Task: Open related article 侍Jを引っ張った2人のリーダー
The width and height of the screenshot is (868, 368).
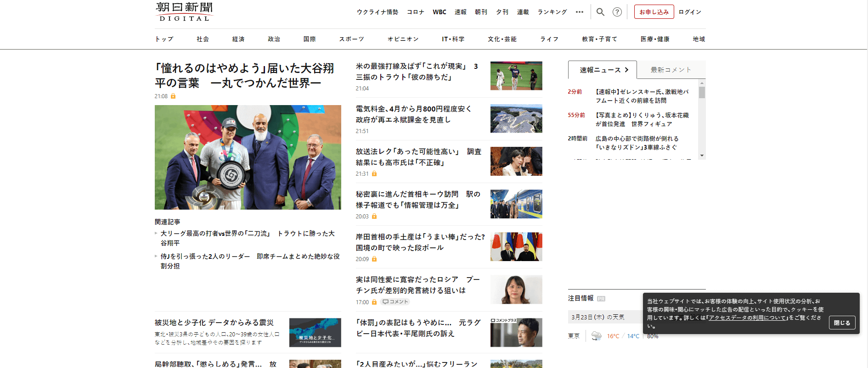Action: (x=250, y=261)
